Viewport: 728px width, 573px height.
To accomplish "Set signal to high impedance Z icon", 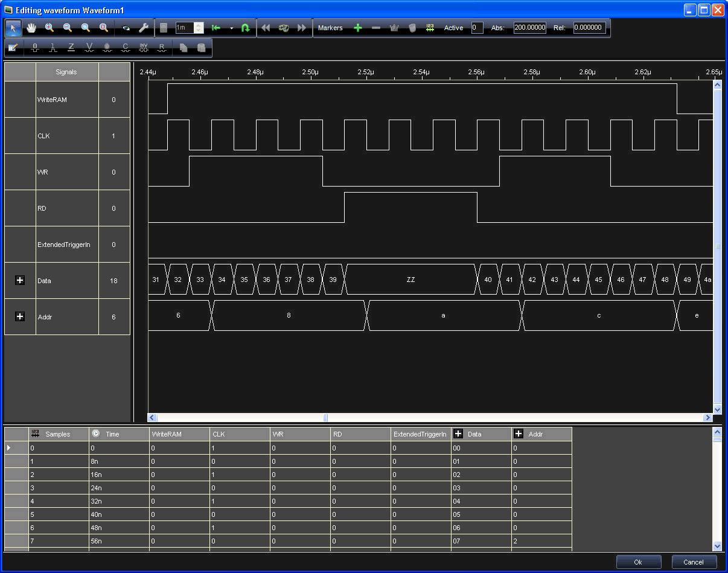I will pyautogui.click(x=71, y=47).
